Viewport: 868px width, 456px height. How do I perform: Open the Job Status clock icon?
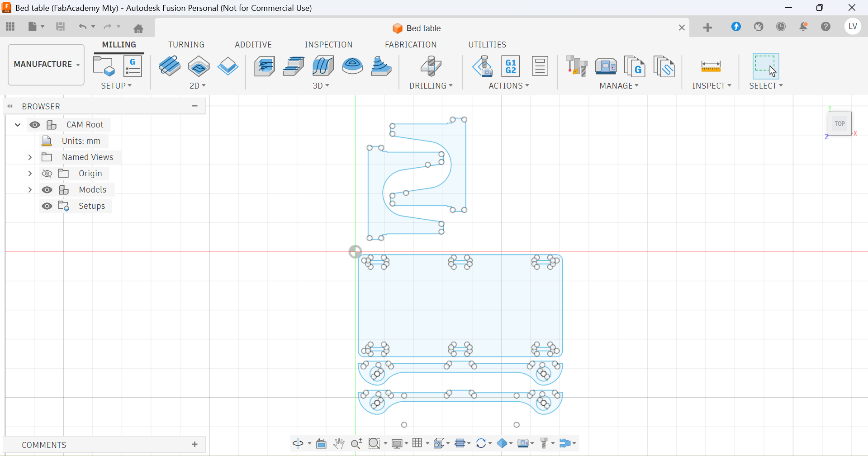[781, 27]
